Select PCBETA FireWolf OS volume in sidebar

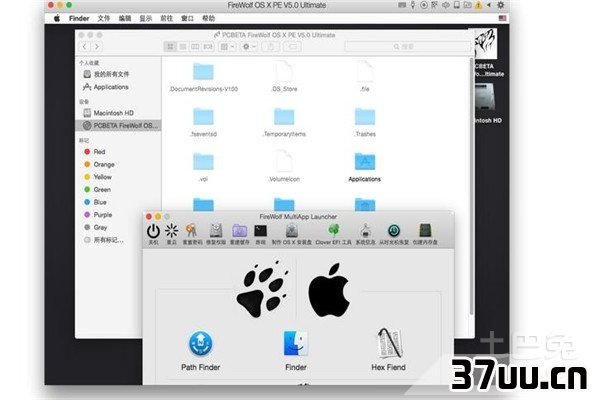(x=119, y=126)
